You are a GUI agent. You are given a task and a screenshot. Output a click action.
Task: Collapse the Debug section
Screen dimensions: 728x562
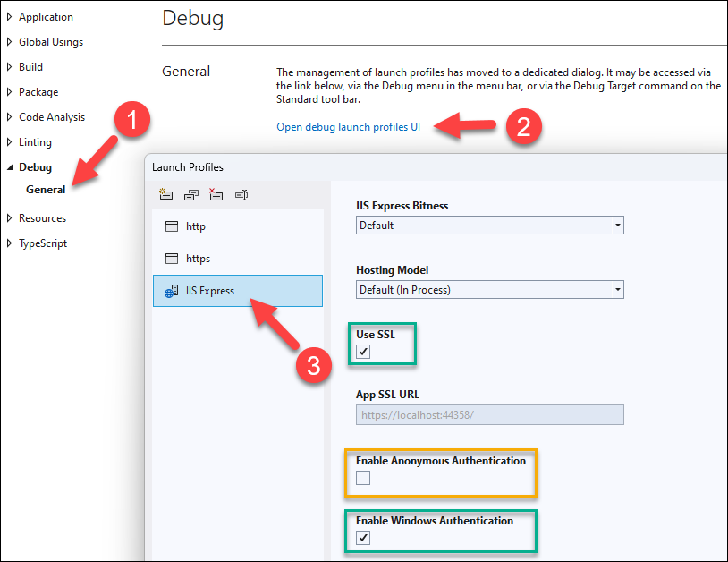pyautogui.click(x=11, y=167)
